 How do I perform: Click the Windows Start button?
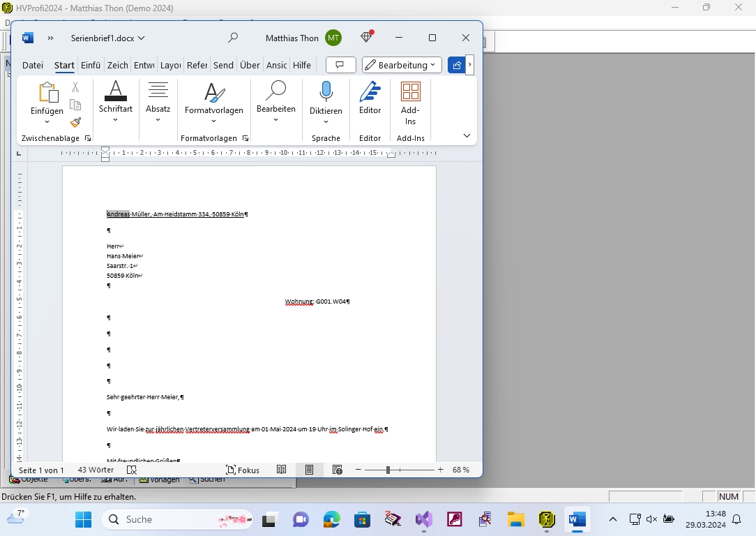tap(84, 519)
